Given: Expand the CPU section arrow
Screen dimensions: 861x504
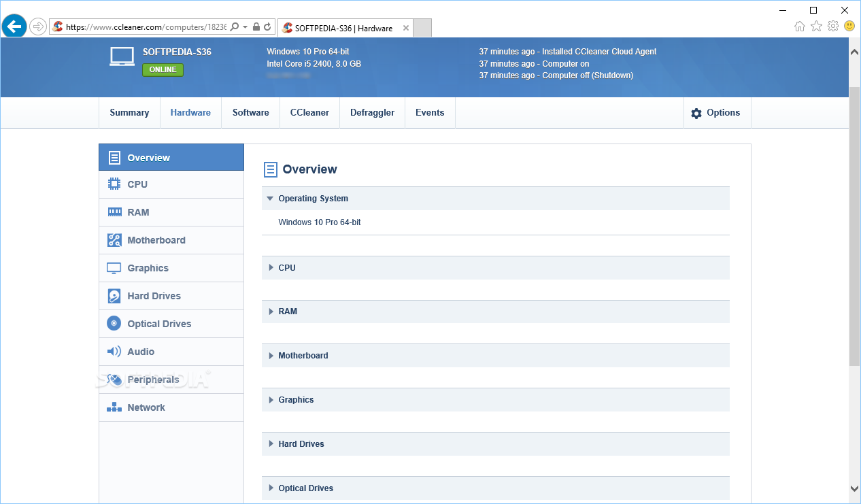Looking at the screenshot, I should (271, 268).
